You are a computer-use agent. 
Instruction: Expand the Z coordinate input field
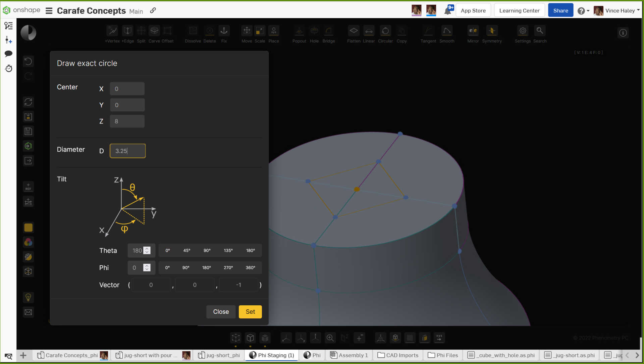pos(127,121)
